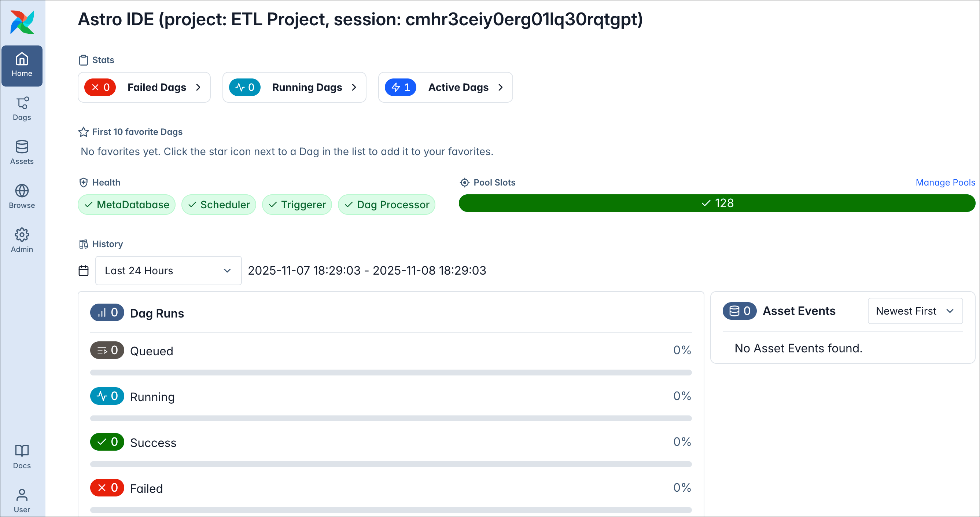980x517 pixels.
Task: Click the Scheduler health badge
Action: point(219,205)
